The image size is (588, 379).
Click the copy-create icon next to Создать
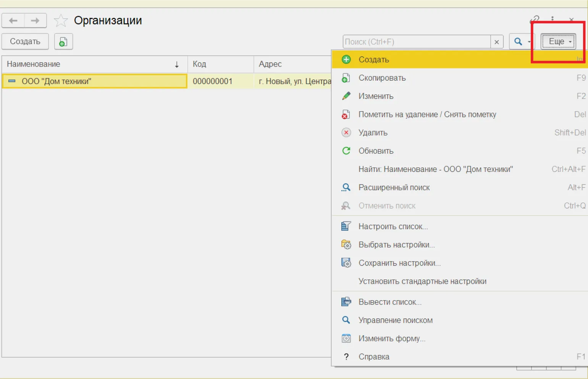point(63,42)
